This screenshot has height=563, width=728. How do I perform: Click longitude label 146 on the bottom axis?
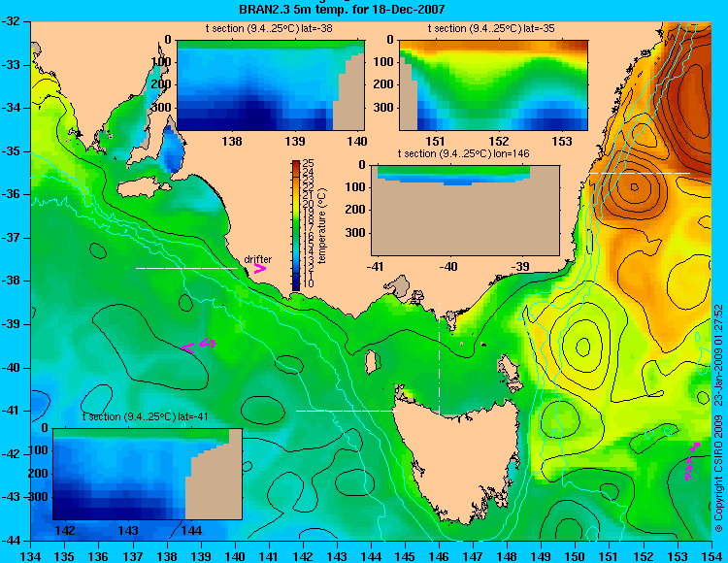pyautogui.click(x=439, y=556)
